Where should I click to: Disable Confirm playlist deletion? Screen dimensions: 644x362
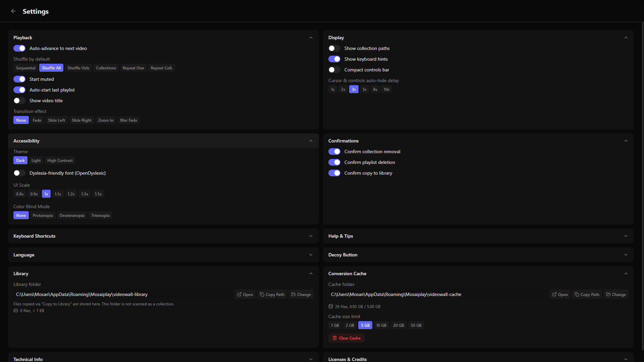tap(334, 162)
